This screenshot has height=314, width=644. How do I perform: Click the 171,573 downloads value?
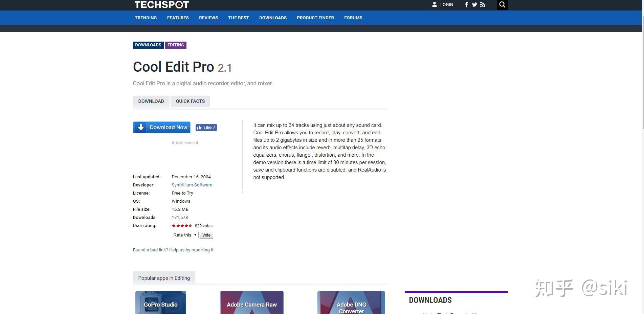(180, 217)
